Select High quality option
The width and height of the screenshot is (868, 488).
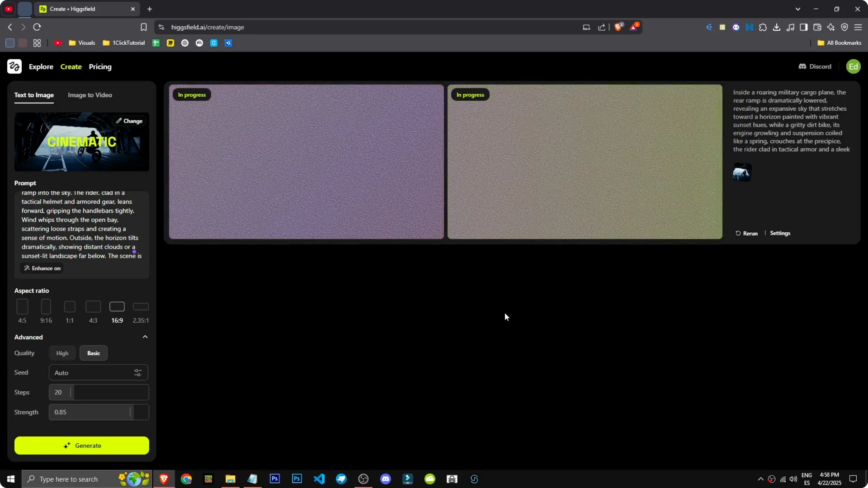62,353
